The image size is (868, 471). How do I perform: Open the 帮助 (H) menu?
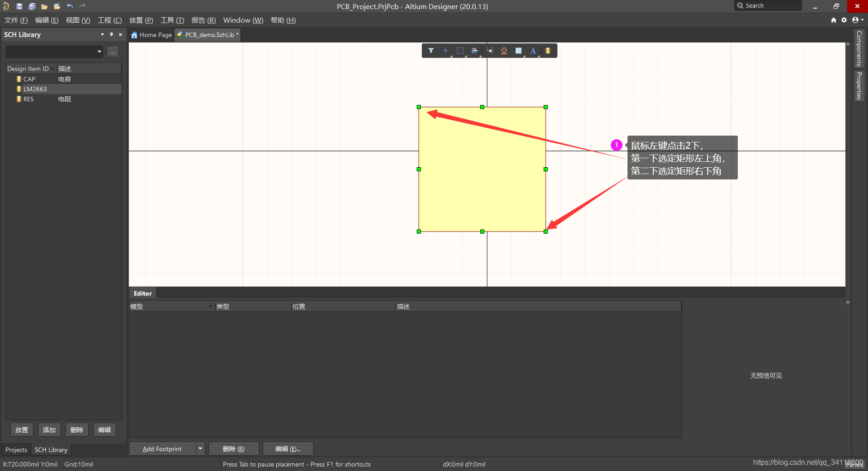(283, 20)
